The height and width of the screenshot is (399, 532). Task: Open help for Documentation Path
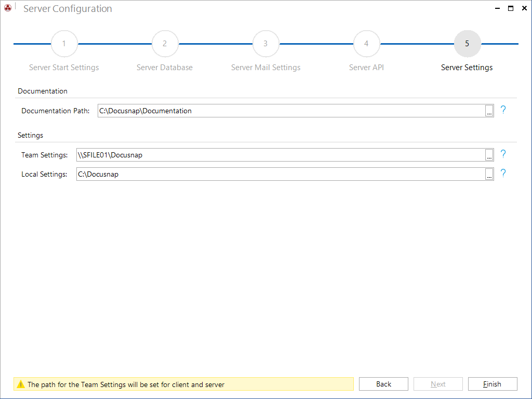tap(503, 110)
